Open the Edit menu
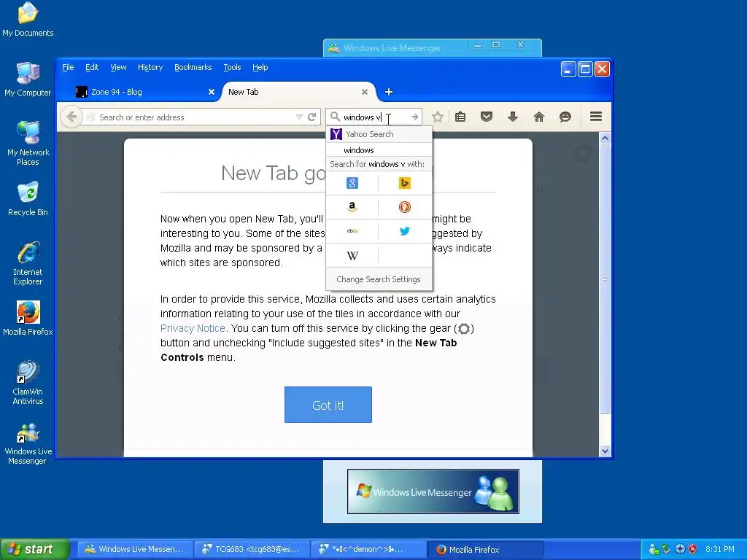The width and height of the screenshot is (747, 560). [x=92, y=67]
